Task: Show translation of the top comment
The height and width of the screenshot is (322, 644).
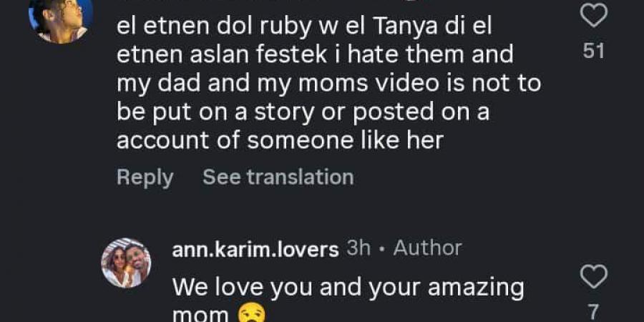Action: pos(278,177)
